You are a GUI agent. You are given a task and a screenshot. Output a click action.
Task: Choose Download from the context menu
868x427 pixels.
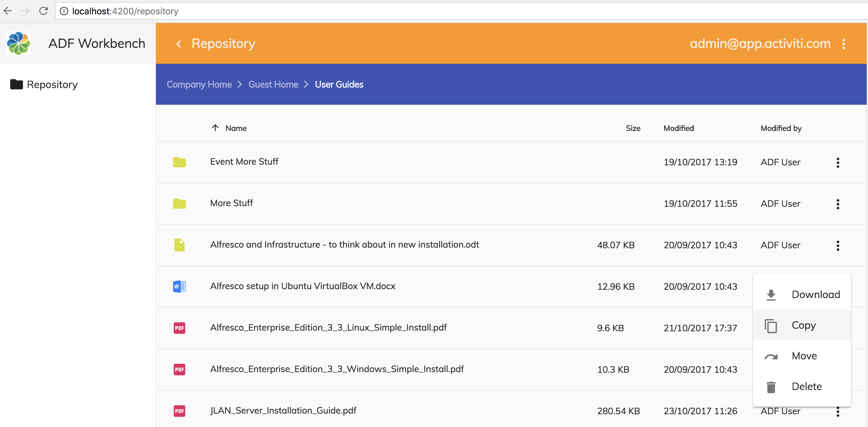(802, 294)
